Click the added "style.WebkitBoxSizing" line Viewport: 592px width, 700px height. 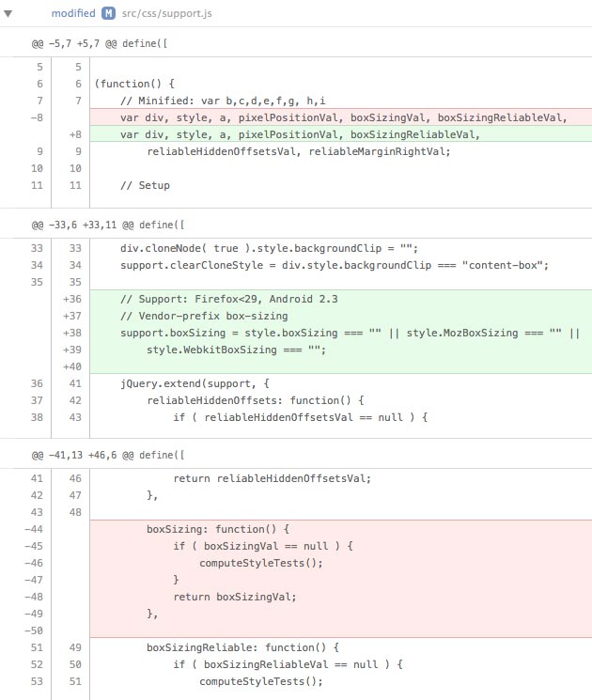236,350
